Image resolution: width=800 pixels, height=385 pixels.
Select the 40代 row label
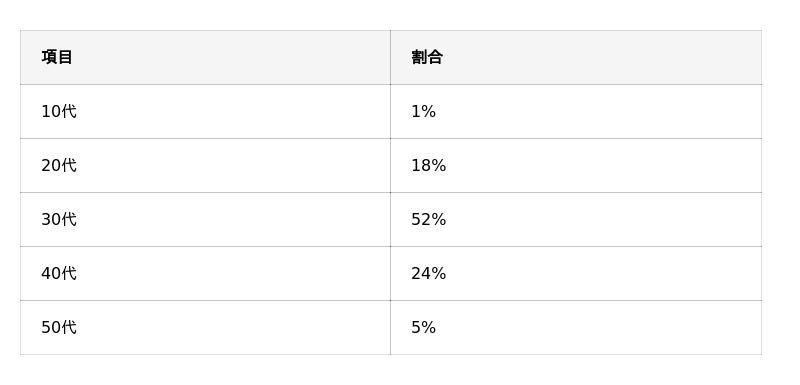(59, 273)
